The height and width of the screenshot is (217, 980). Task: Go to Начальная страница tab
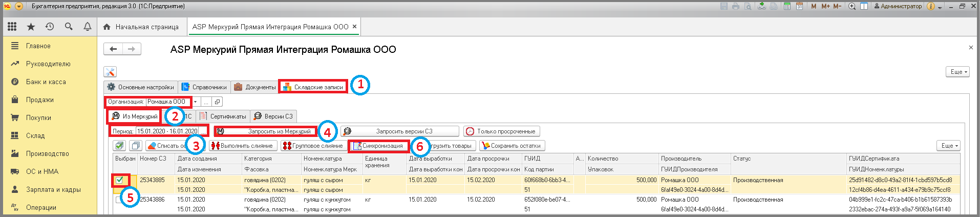[141, 27]
